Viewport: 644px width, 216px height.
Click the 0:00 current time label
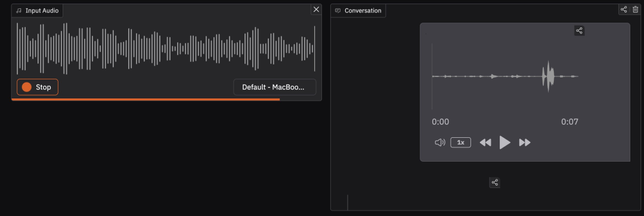click(440, 122)
